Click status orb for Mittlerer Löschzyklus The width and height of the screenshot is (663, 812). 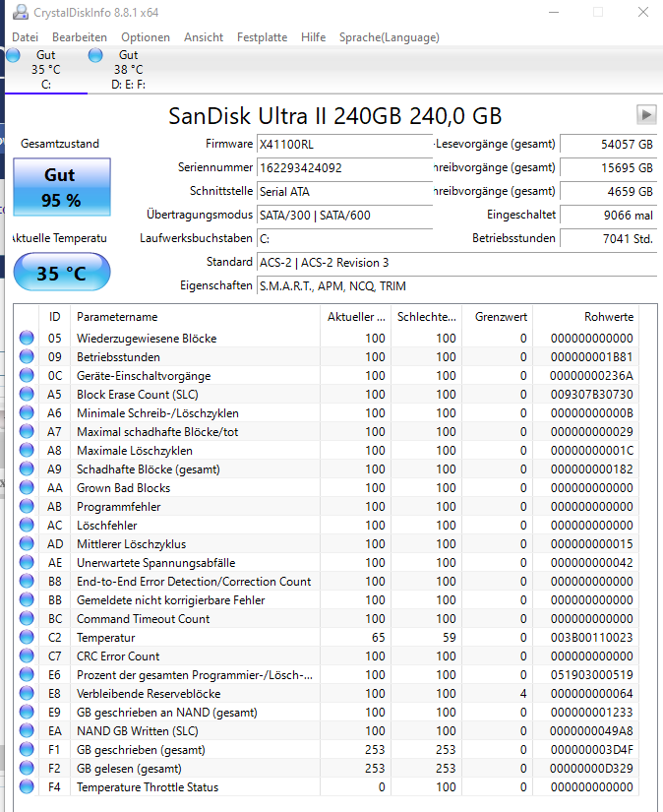[x=27, y=543]
